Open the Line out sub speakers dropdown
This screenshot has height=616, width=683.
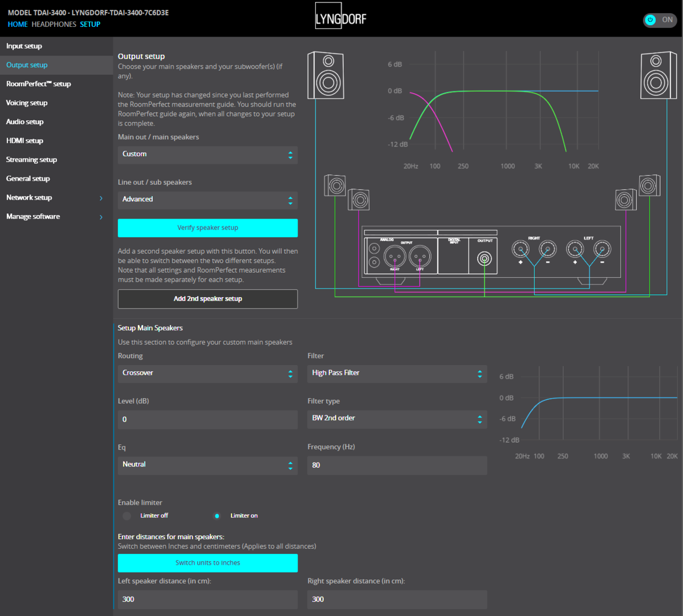(x=208, y=200)
